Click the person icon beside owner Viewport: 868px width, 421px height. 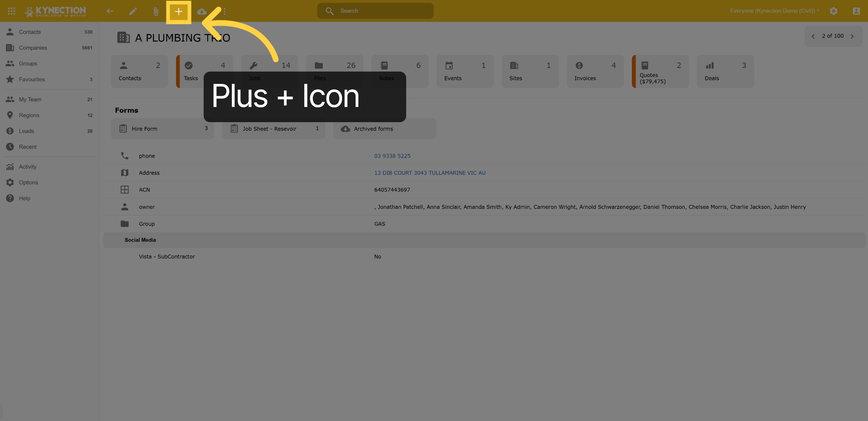pos(124,207)
